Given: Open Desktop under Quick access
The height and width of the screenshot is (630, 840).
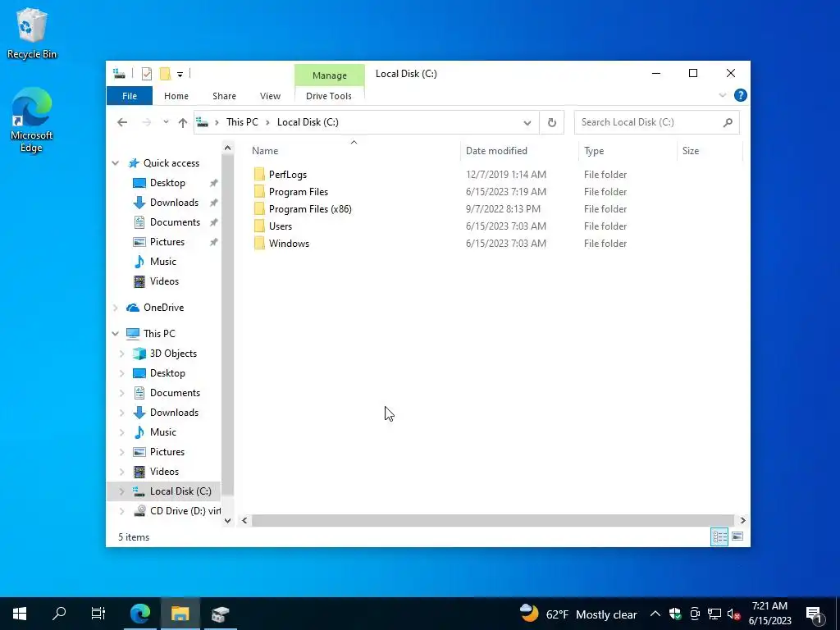Looking at the screenshot, I should pyautogui.click(x=167, y=183).
